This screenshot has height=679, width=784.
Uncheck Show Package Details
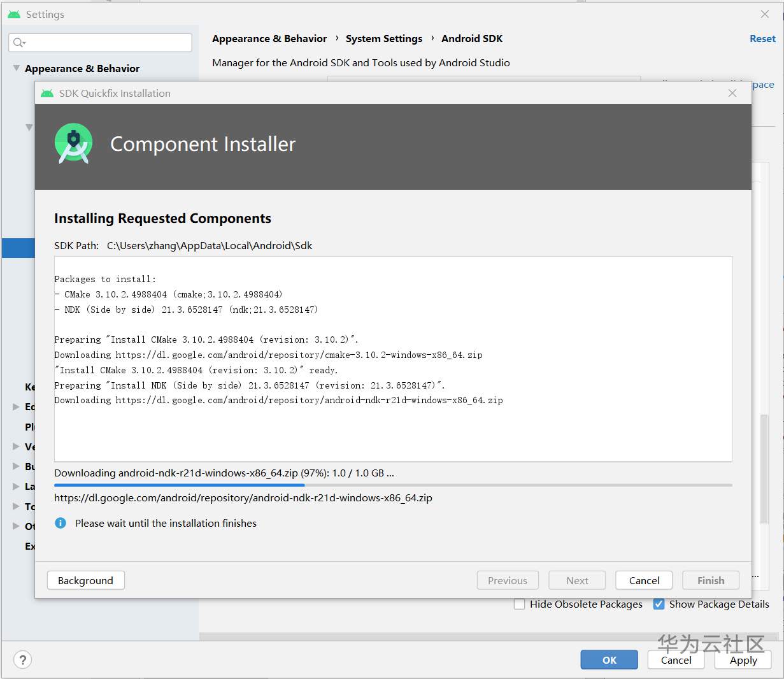(659, 604)
